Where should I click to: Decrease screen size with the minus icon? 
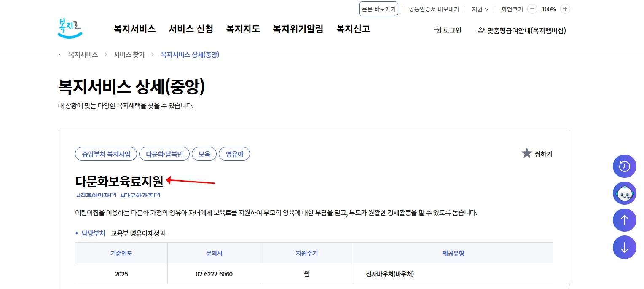532,9
